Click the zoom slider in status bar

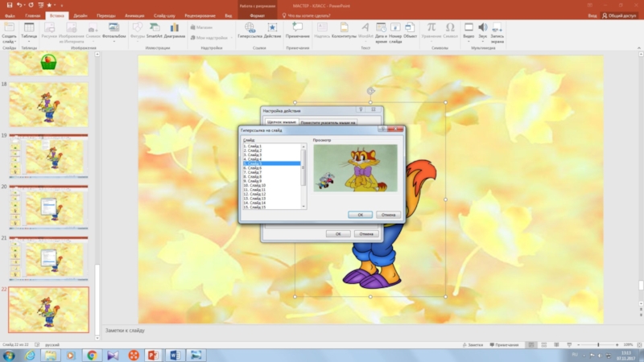tap(597, 344)
